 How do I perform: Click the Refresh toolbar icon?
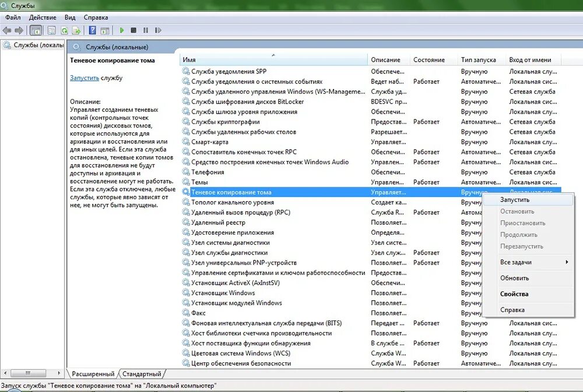[64, 30]
